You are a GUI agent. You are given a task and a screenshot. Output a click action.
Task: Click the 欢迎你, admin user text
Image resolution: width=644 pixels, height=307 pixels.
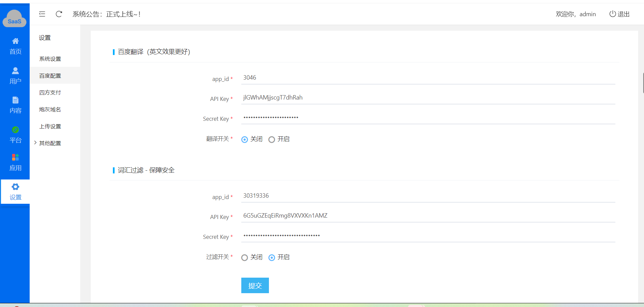click(x=576, y=14)
